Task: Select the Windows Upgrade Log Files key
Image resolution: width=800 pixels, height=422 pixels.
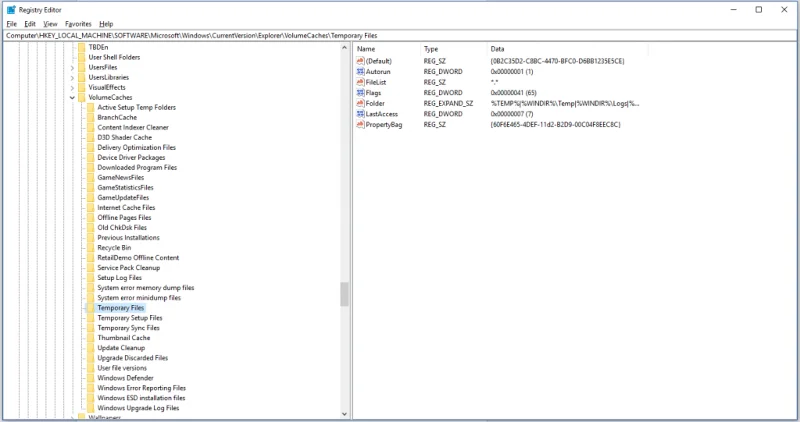Action: click(138, 408)
